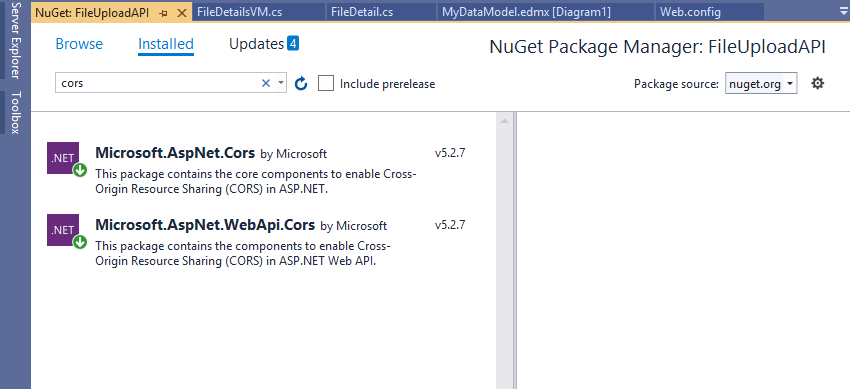Screen dimensions: 850x389
Task: Close the NuGet: FileUploadAPI tab
Action: (x=182, y=12)
